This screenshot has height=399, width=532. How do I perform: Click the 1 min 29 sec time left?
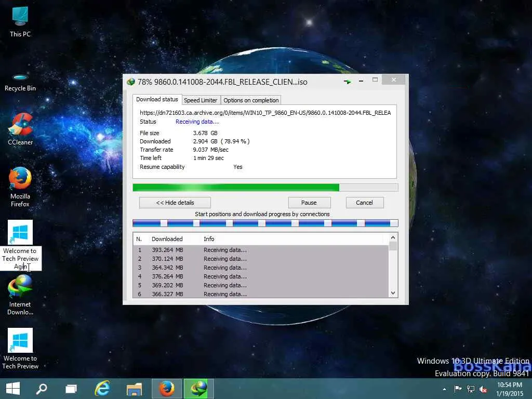click(208, 158)
